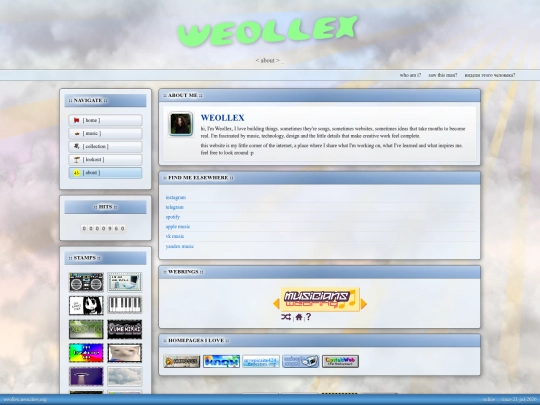The width and height of the screenshot is (540, 405).
Task: Click the first brown homepage button
Action: [x=182, y=361]
